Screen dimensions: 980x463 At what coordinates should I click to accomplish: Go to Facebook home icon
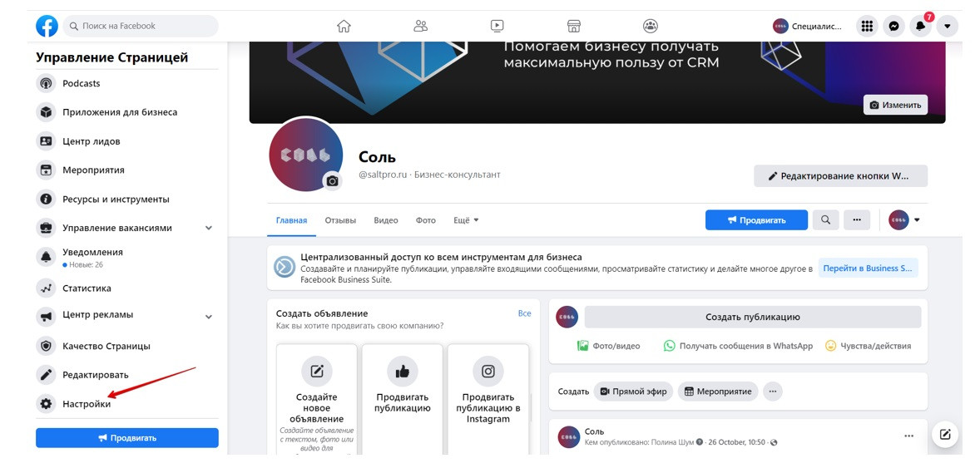point(344,27)
